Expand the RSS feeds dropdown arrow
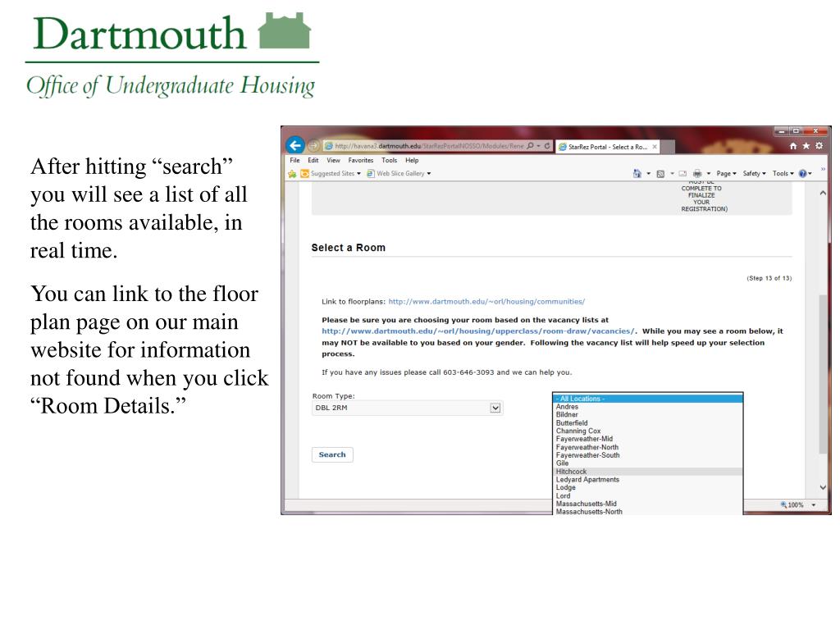Screen dimensions: 840x630 coord(672,174)
